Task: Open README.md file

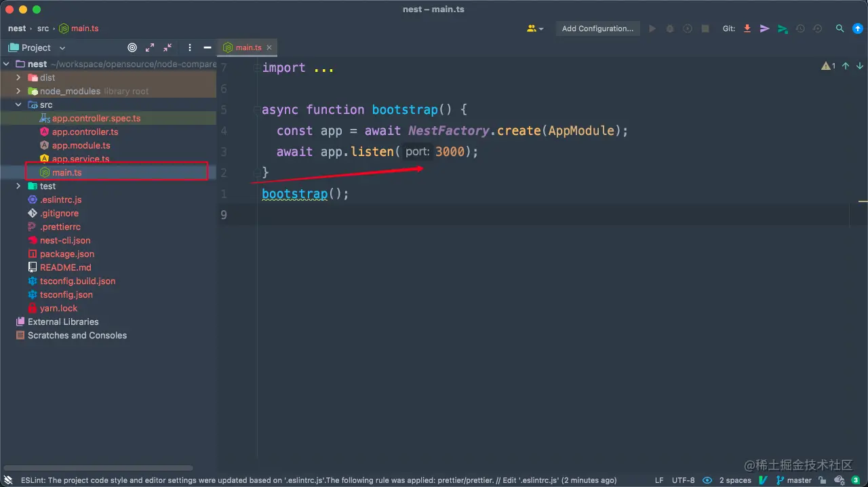Action: click(65, 267)
